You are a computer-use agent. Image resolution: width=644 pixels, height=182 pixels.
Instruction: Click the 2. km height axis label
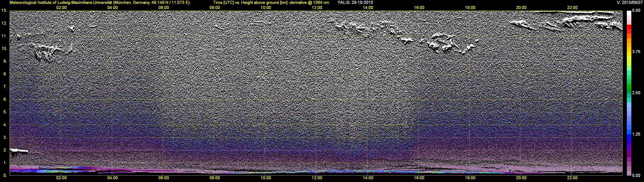[5, 150]
